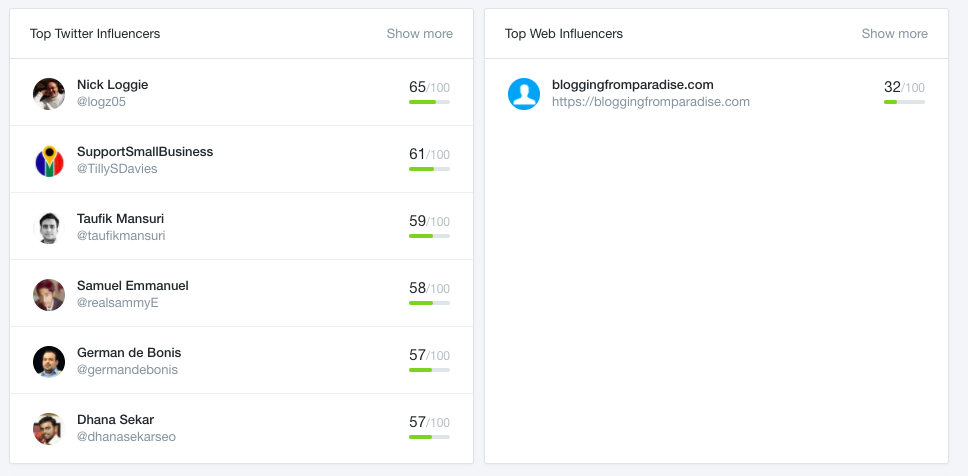This screenshot has height=476, width=968.
Task: Click Dhana Sekar's avatar thumbnail
Action: [49, 429]
